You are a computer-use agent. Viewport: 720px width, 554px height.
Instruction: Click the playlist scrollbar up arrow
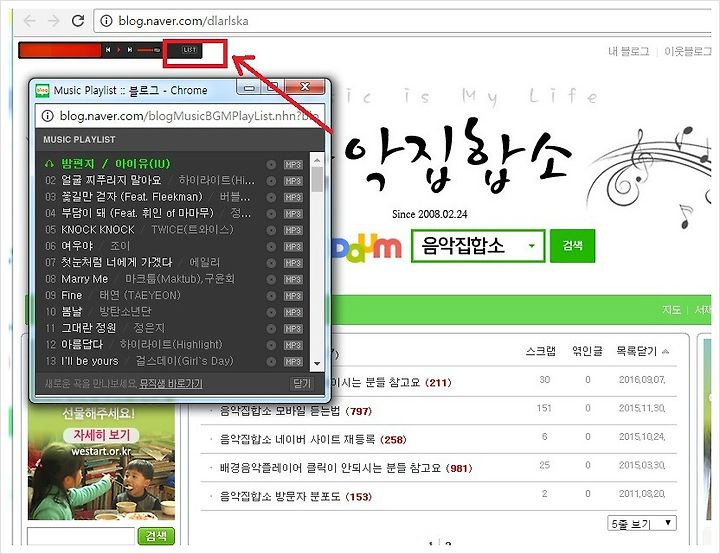[x=317, y=160]
